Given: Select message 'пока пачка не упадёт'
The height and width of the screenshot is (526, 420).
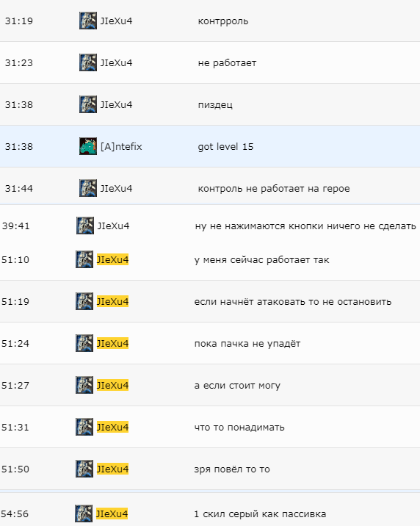Looking at the screenshot, I should 247,344.
